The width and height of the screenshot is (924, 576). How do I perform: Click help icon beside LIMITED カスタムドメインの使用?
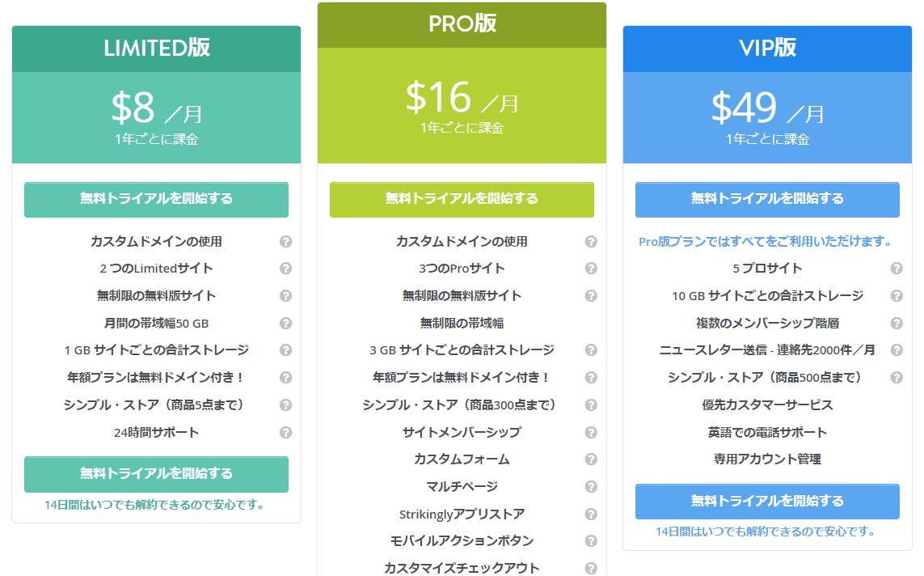tap(285, 241)
